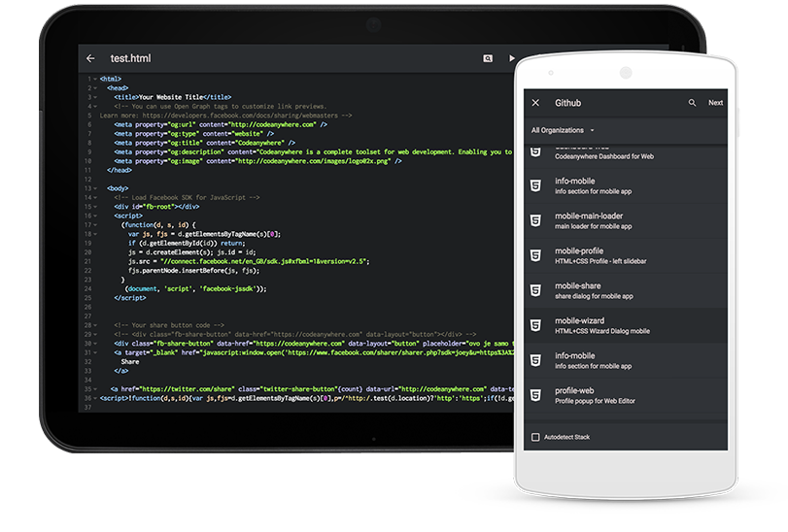Tap the HTML5 icon beside mobile-share

(535, 290)
